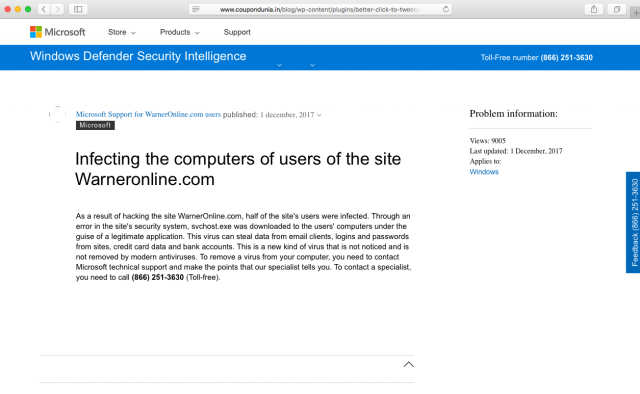This screenshot has height=394, width=640.
Task: Reload the page with refresh icon
Action: click(446, 9)
